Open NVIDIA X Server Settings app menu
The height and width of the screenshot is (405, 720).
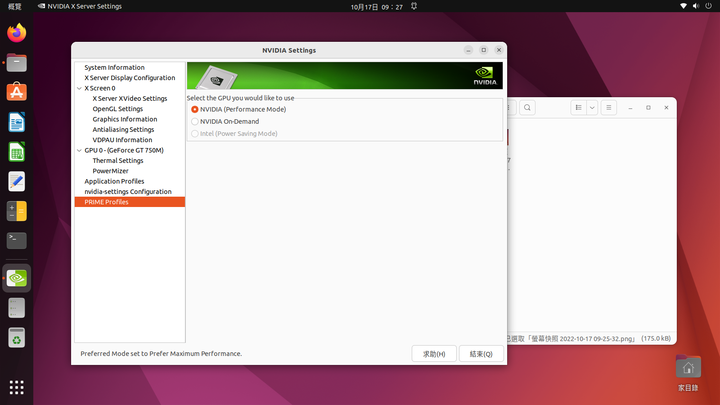[x=80, y=6]
